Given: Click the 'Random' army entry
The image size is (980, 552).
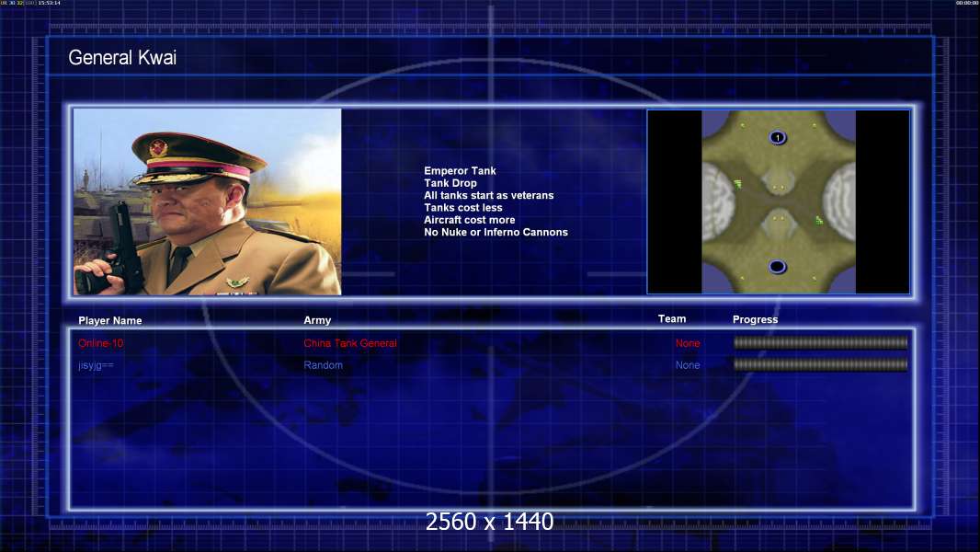Looking at the screenshot, I should point(323,365).
